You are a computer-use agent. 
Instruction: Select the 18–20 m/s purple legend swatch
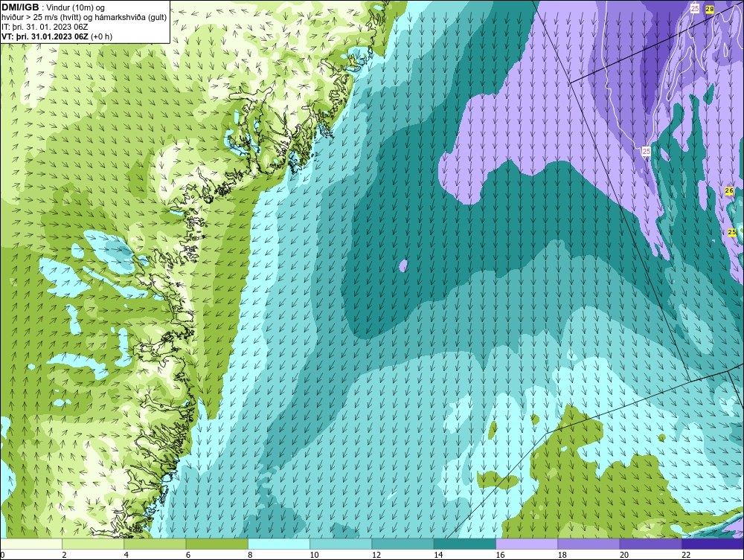589,544
